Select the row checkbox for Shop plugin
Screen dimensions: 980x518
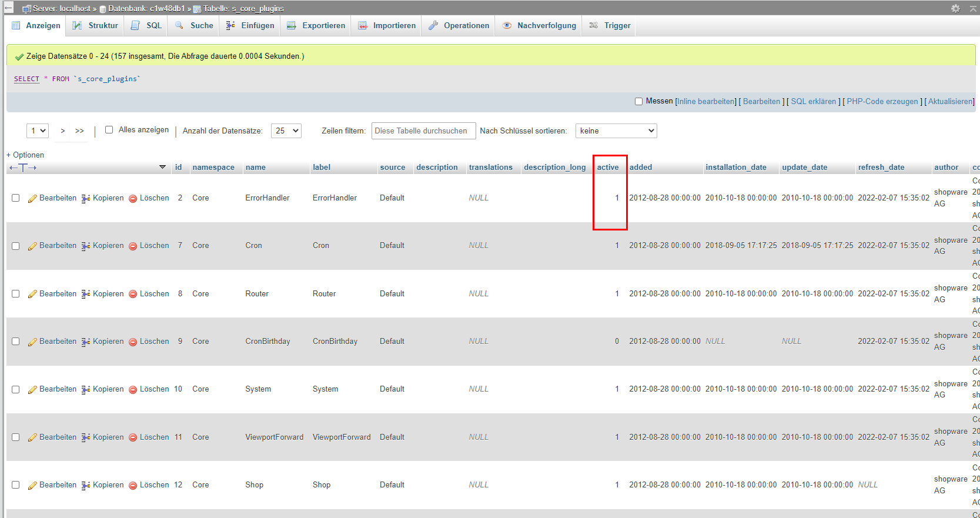[x=16, y=485]
